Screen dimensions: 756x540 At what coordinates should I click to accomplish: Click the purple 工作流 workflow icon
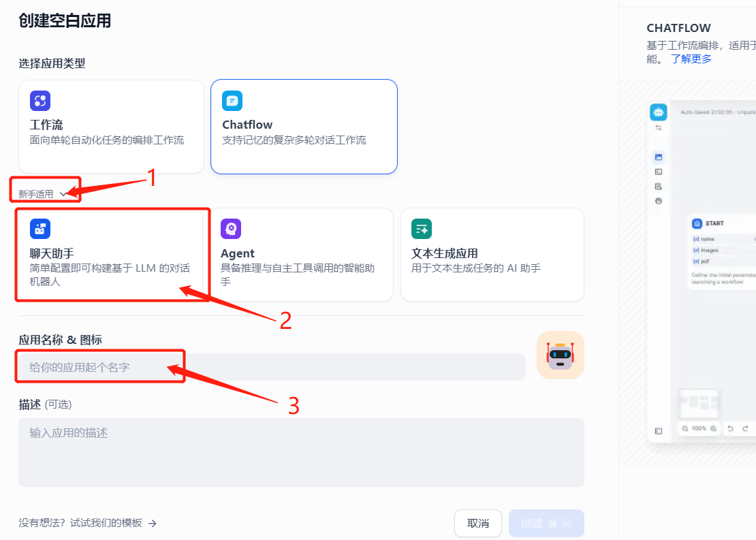tap(40, 101)
